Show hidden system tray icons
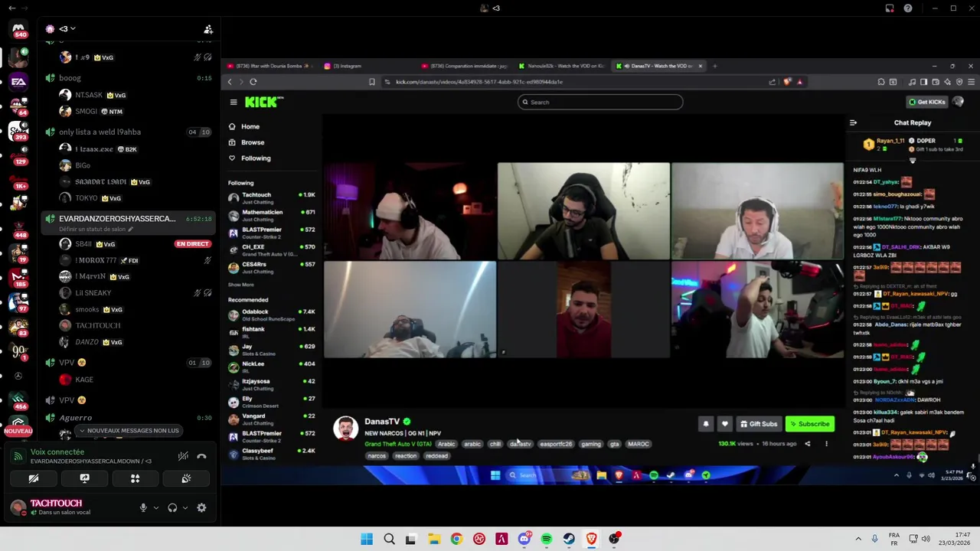The image size is (980, 551). pyautogui.click(x=858, y=539)
